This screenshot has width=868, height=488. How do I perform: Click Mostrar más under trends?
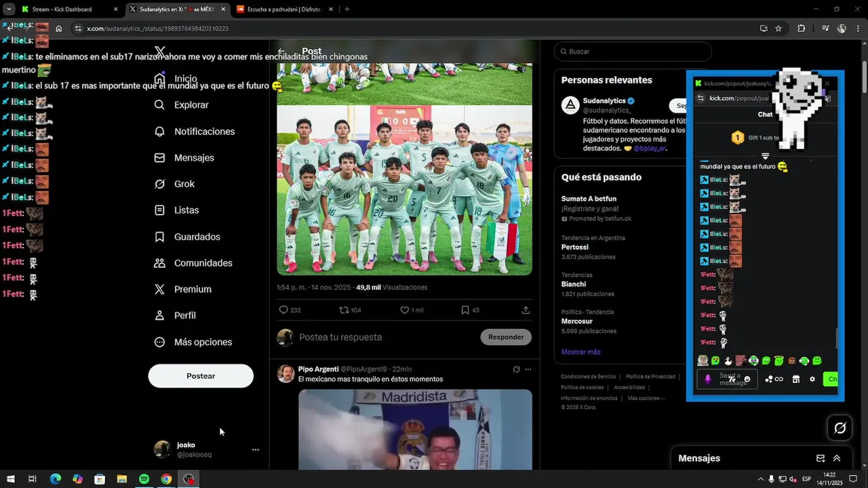click(x=580, y=352)
